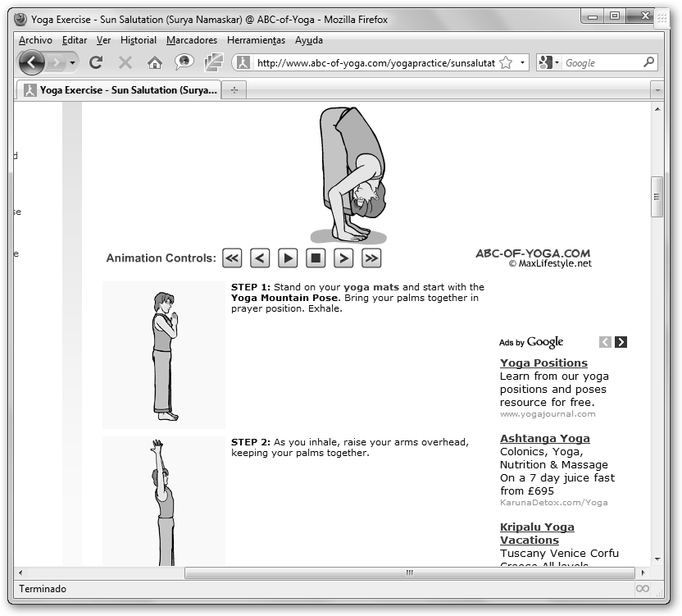This screenshot has height=616, width=682.
Task: Stop the yoga animation
Action: (x=316, y=258)
